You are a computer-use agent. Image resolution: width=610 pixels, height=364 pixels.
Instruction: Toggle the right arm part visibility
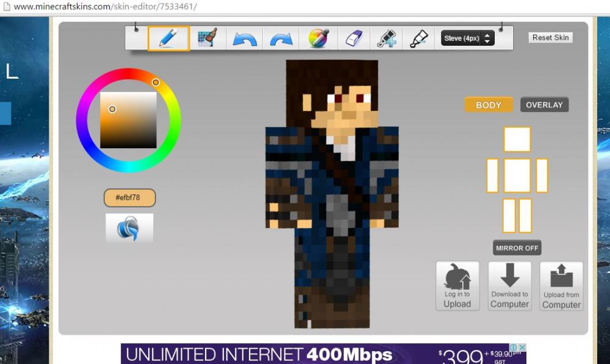pyautogui.click(x=542, y=176)
